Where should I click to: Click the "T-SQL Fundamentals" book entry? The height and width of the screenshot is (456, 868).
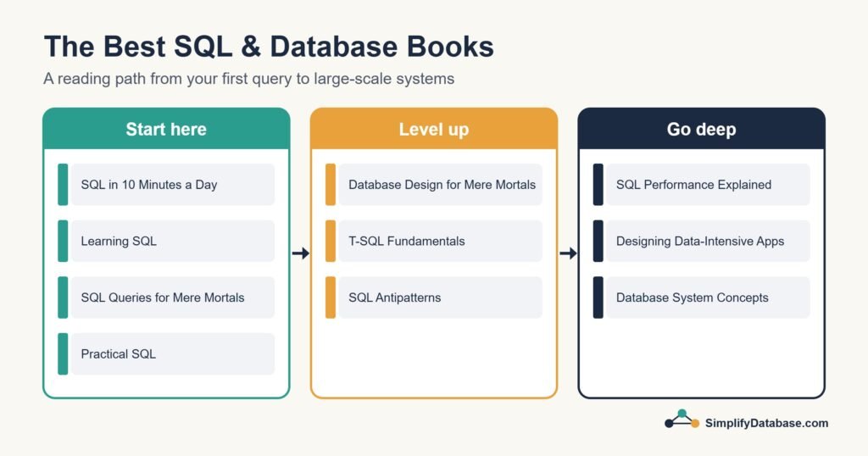[x=434, y=242]
